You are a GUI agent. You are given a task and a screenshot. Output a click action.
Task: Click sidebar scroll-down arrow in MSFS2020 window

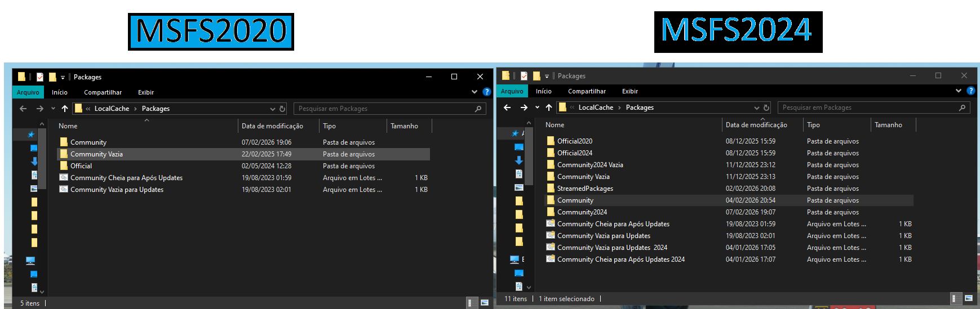pos(42,292)
